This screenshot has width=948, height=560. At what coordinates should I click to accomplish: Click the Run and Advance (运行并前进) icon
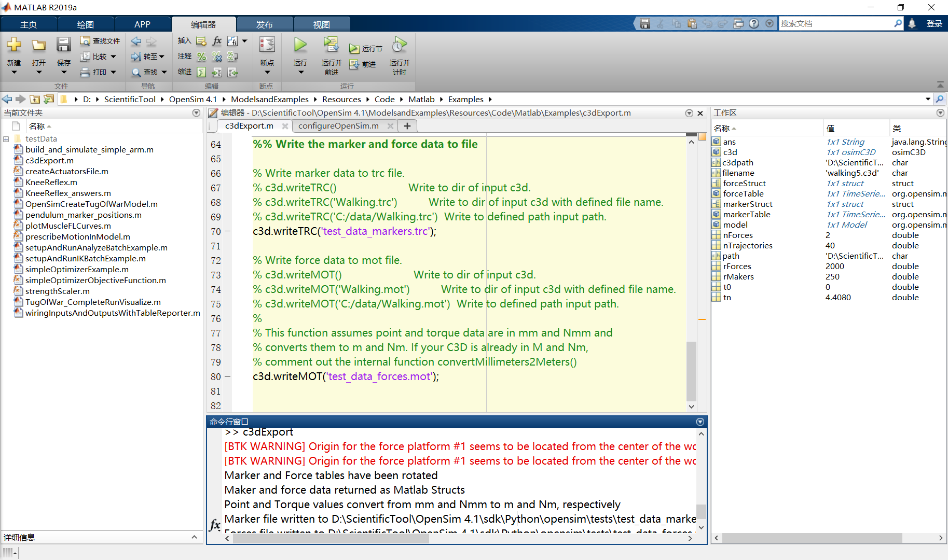pos(331,45)
